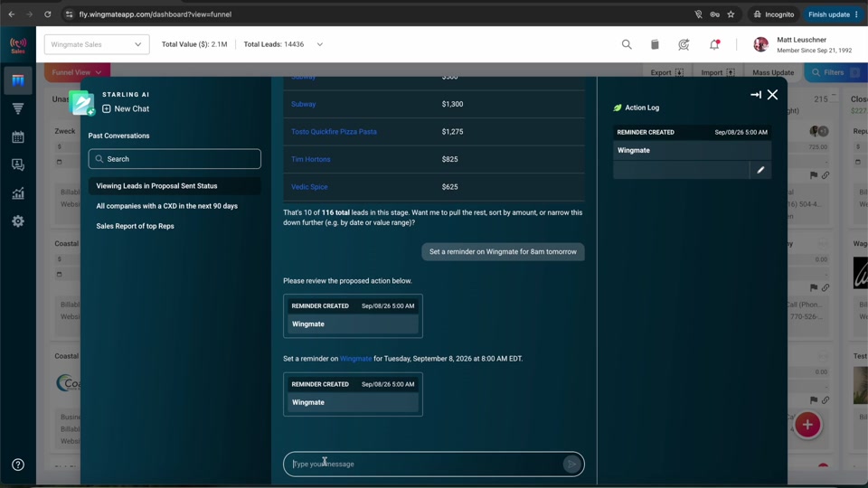Start a New Chat
Viewport: 868px width, 488px height.
click(126, 109)
